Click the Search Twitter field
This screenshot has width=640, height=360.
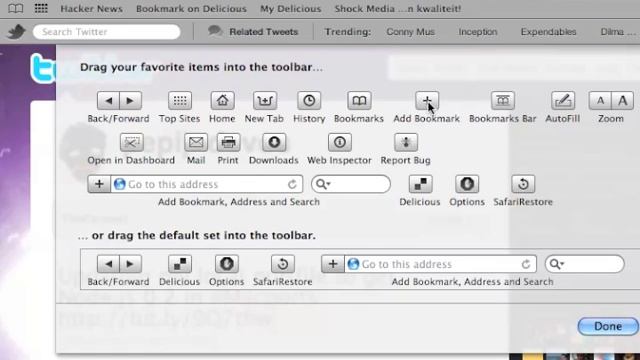pyautogui.click(x=107, y=32)
